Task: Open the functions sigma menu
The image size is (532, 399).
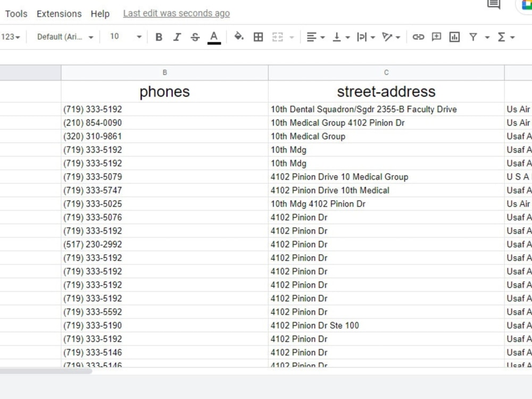Action: (506, 37)
